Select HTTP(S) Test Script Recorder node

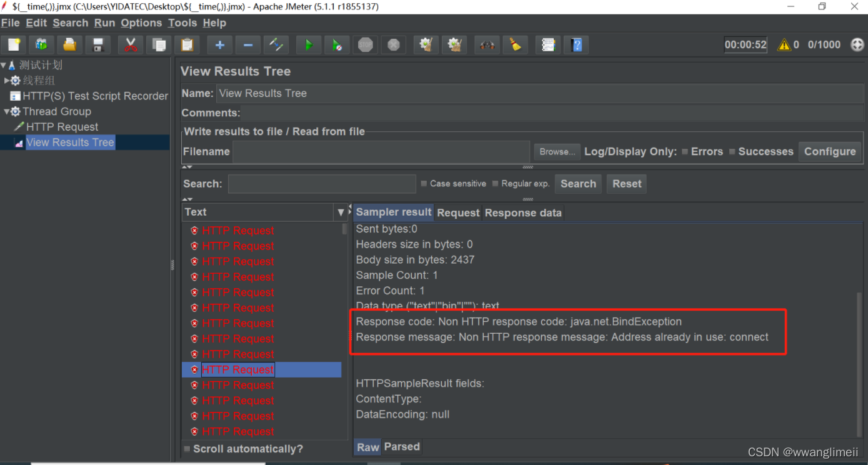click(95, 96)
